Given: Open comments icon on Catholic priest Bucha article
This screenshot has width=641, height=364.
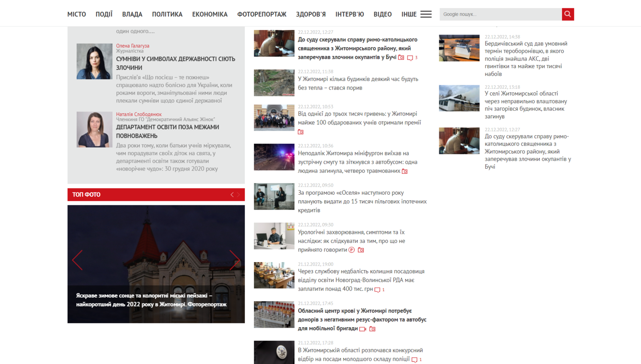Looking at the screenshot, I should click(x=410, y=58).
